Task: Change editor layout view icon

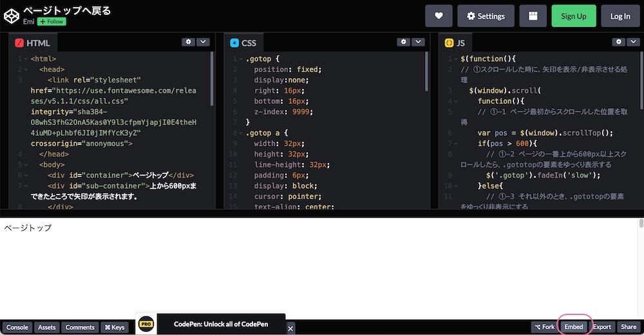Action: point(533,16)
